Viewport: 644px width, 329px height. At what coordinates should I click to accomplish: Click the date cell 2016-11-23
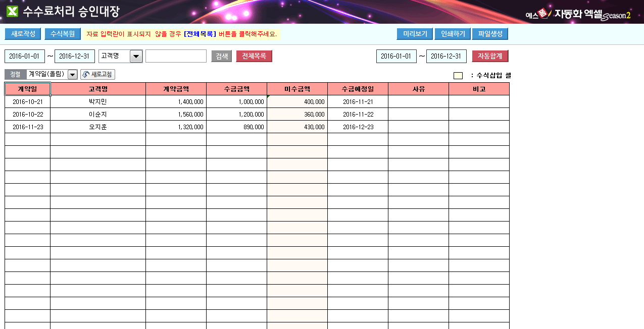click(x=28, y=127)
